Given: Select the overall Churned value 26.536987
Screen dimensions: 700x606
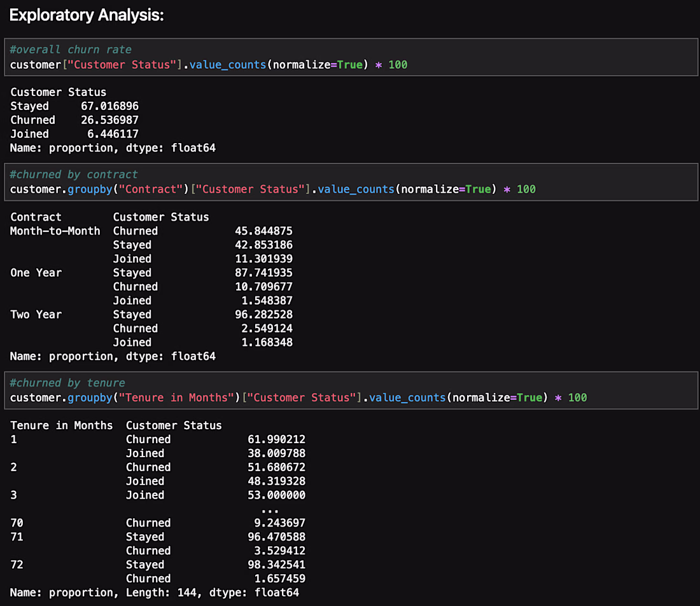Looking at the screenshot, I should point(110,120).
